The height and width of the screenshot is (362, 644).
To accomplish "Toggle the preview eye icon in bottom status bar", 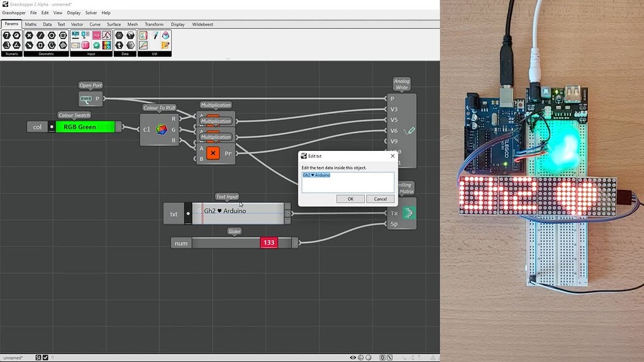I will click(353, 357).
